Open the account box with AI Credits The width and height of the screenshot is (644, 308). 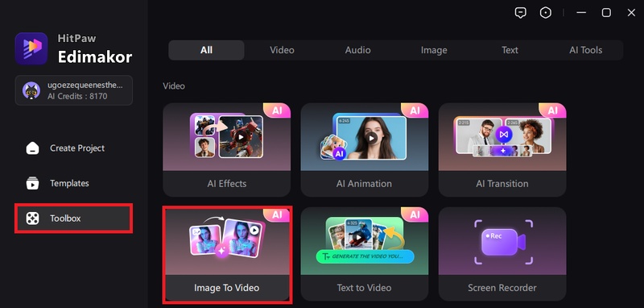(x=74, y=90)
